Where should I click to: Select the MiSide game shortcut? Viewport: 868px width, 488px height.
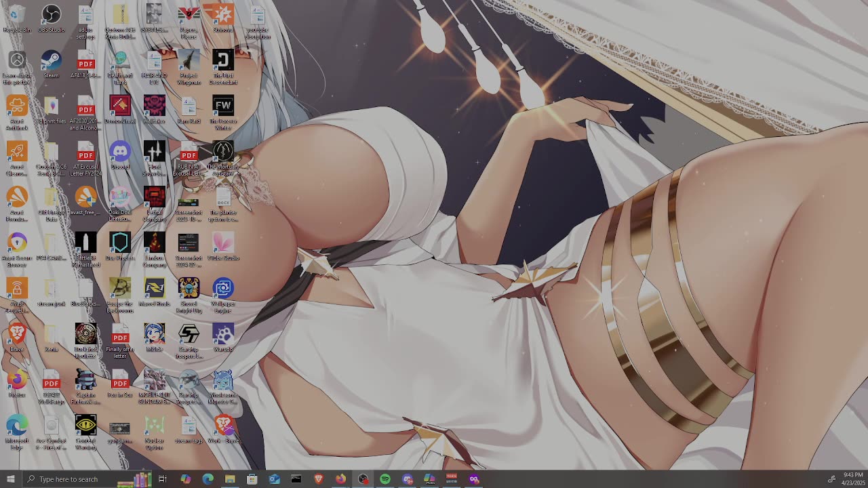[x=154, y=338]
